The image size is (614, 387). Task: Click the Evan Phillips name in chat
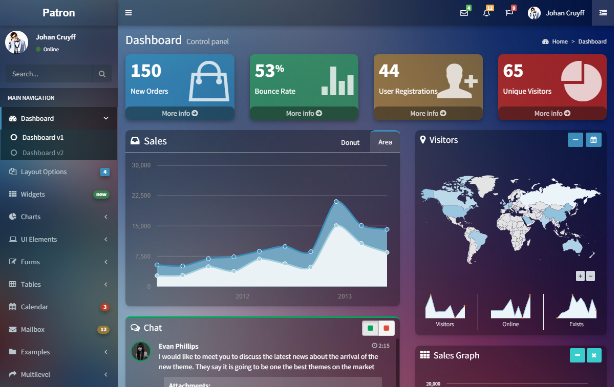[178, 346]
